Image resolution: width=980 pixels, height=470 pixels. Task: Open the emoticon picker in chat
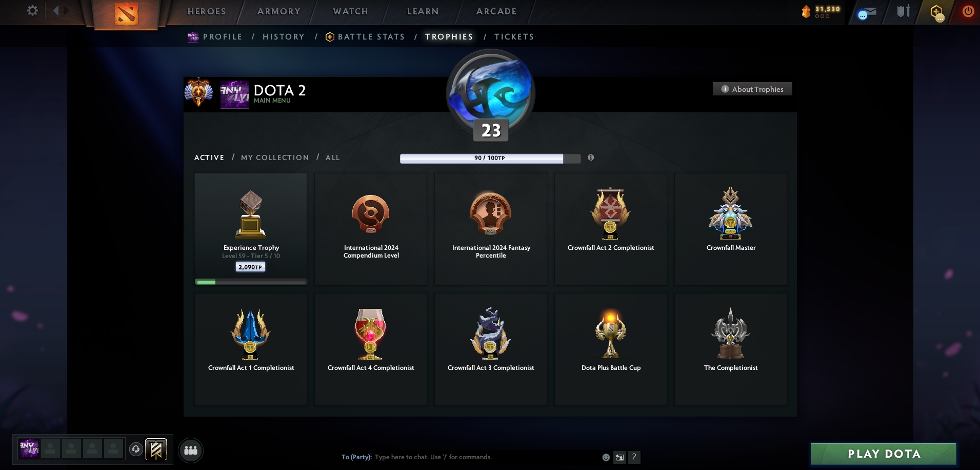click(606, 457)
